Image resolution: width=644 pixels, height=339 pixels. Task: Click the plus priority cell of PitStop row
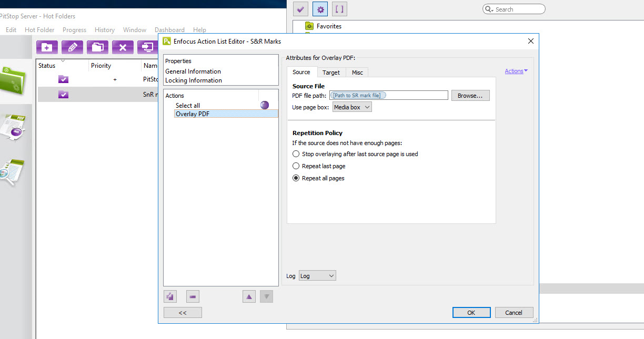(x=115, y=79)
